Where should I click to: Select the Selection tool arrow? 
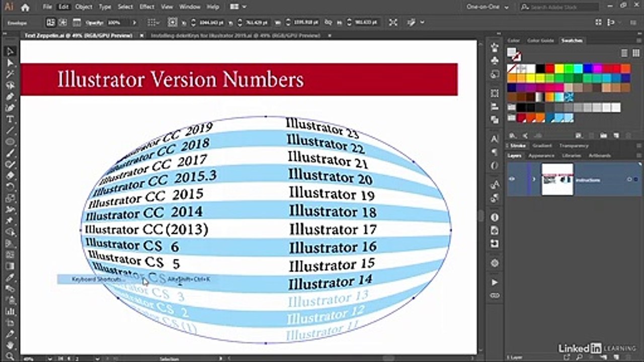(x=10, y=51)
